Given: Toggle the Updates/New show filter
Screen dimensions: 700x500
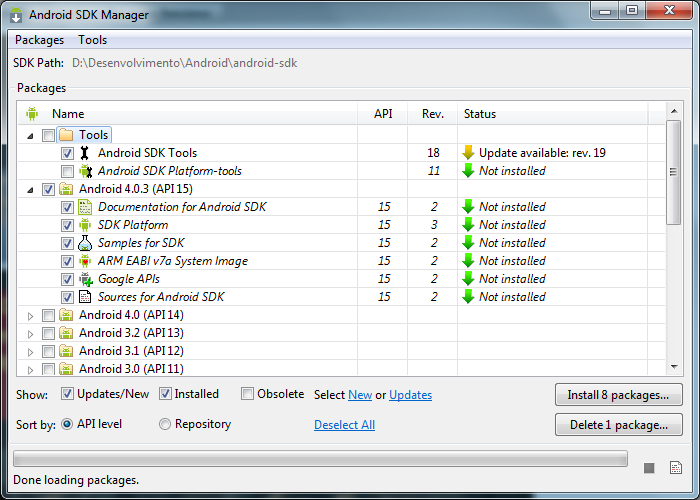Looking at the screenshot, I should 67,394.
